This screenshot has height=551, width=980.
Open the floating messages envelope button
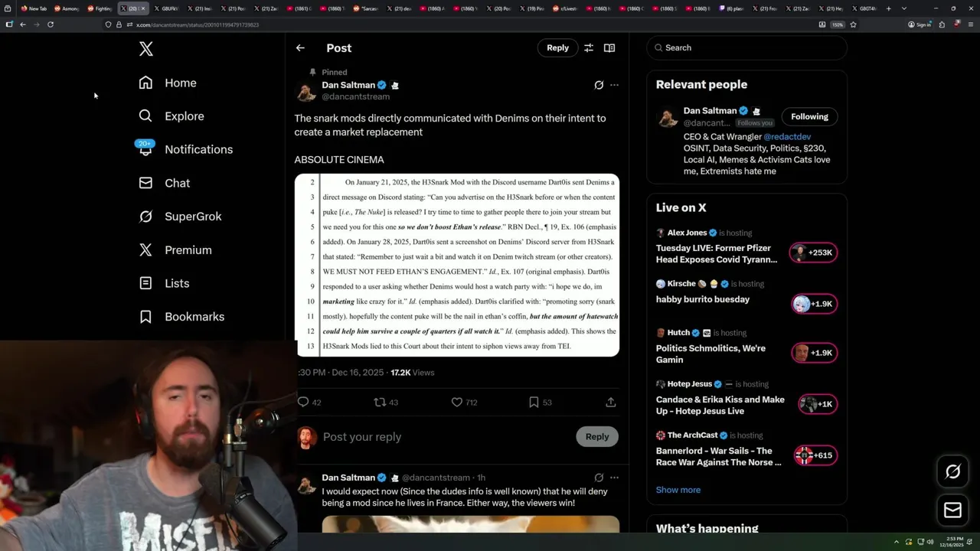point(952,510)
